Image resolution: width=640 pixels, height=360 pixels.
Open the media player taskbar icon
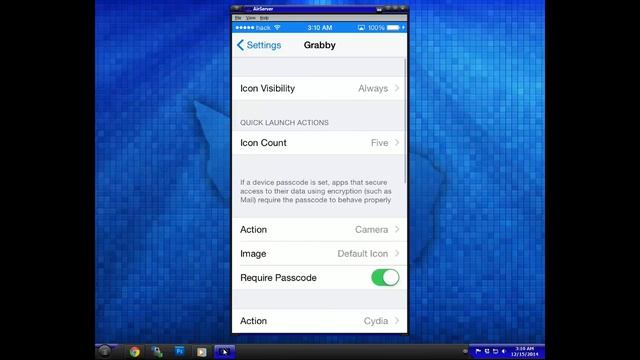[x=201, y=351]
